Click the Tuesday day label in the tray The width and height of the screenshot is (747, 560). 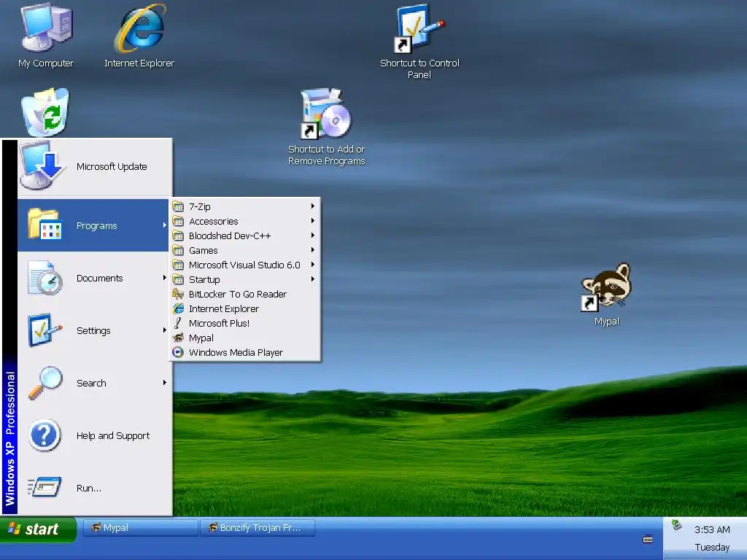click(712, 547)
